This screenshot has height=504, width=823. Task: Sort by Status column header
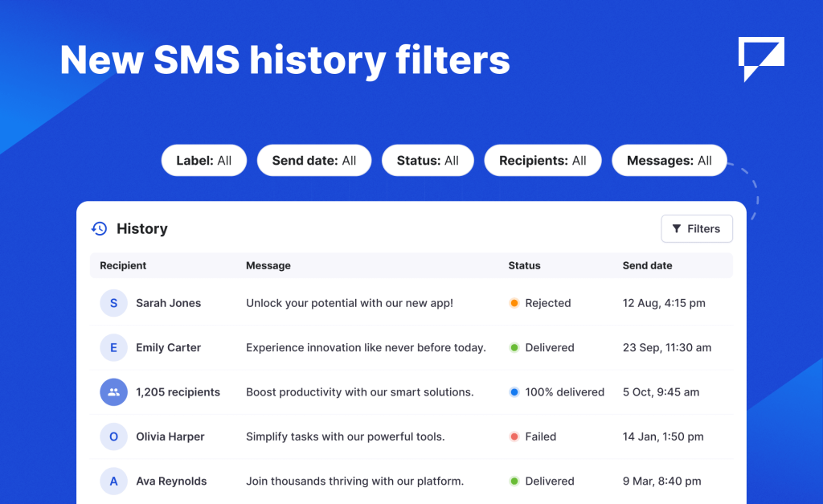click(x=524, y=265)
